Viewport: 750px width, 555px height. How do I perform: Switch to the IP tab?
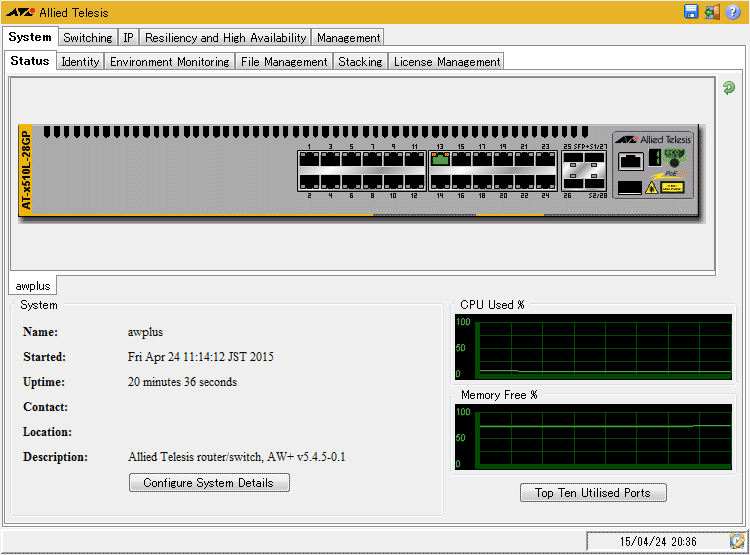[x=128, y=38]
